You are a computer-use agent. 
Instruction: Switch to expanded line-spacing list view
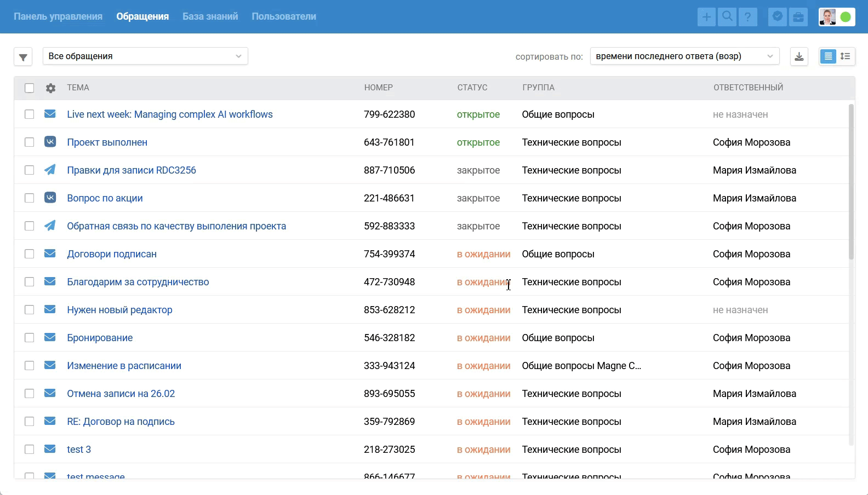pyautogui.click(x=846, y=56)
